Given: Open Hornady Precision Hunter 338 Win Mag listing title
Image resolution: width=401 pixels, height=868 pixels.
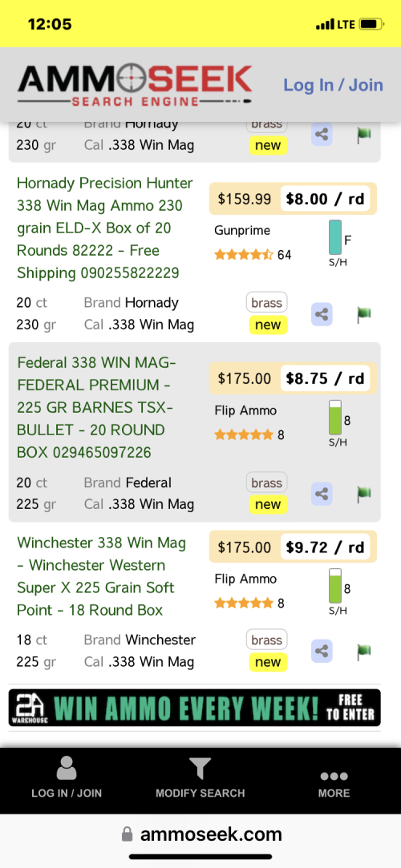Looking at the screenshot, I should pyautogui.click(x=105, y=228).
